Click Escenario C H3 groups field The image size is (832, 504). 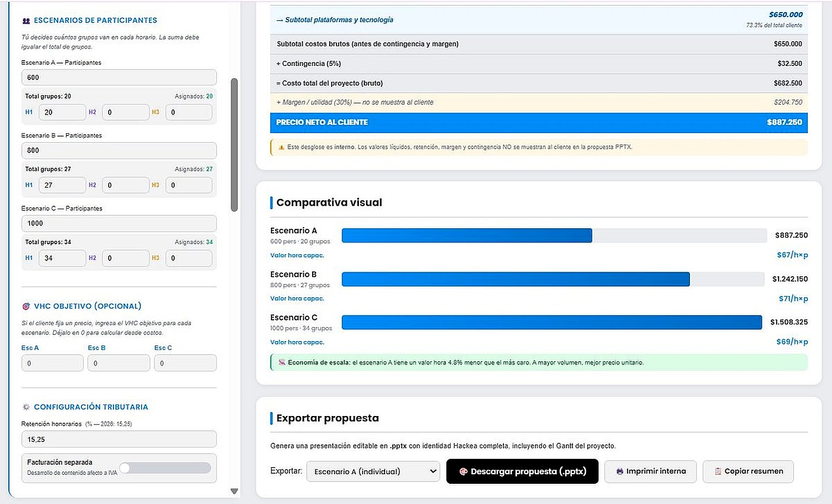click(x=189, y=259)
